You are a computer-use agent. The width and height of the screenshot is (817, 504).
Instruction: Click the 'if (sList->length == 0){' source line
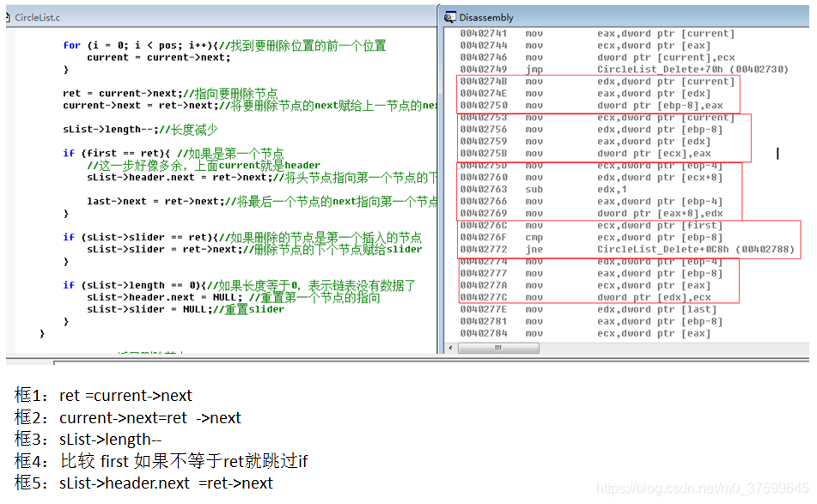[x=239, y=285]
